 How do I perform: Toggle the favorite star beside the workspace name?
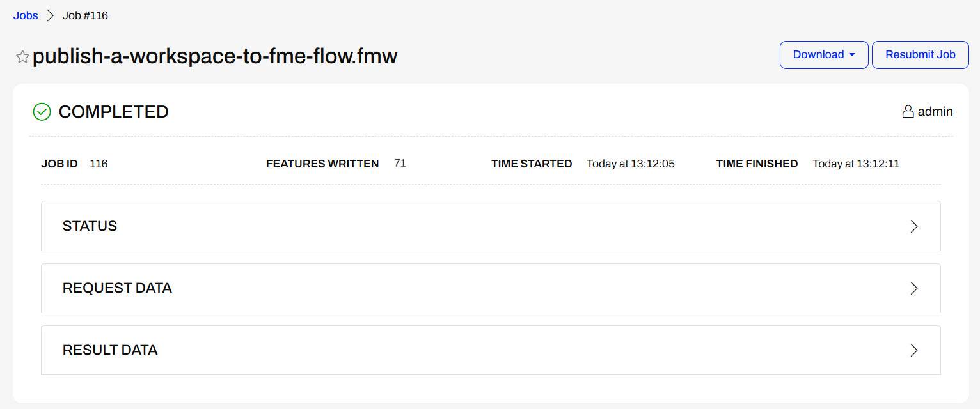[22, 58]
